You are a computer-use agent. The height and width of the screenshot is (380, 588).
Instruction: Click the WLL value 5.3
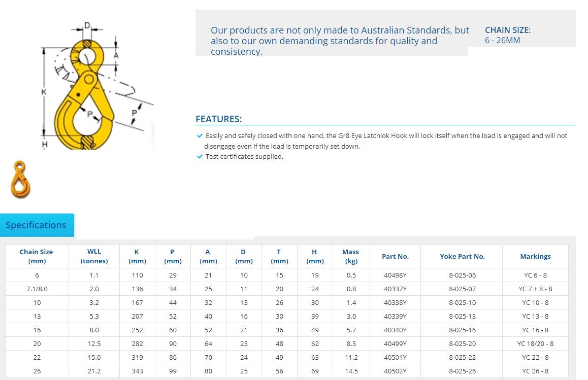(94, 316)
